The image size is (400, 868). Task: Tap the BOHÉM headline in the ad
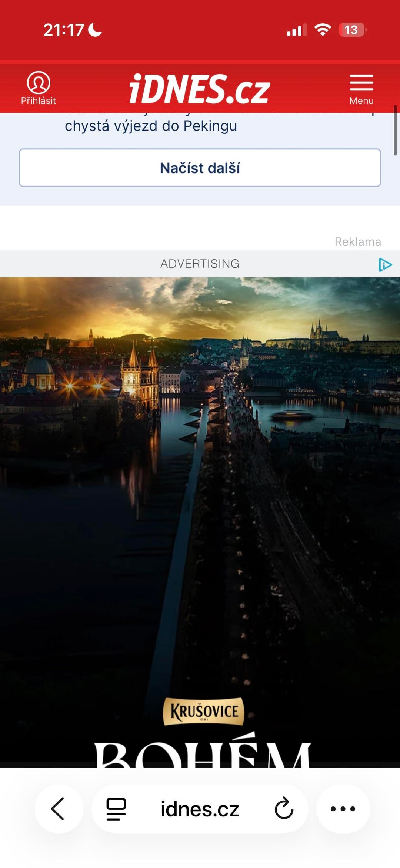(x=202, y=753)
